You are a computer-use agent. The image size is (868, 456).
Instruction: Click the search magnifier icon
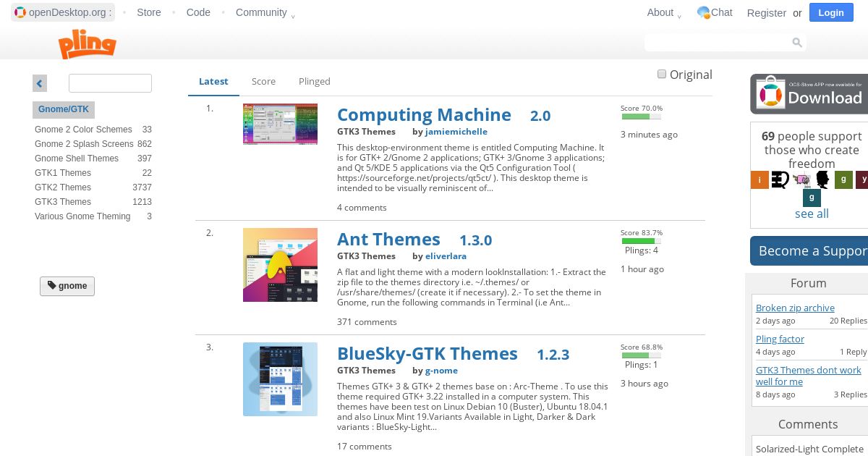(x=797, y=43)
